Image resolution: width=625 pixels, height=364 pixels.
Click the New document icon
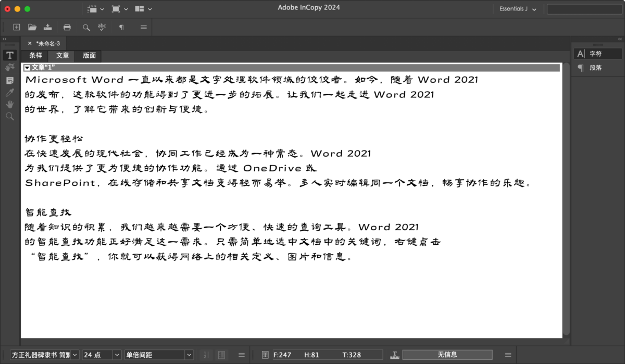pos(17,27)
